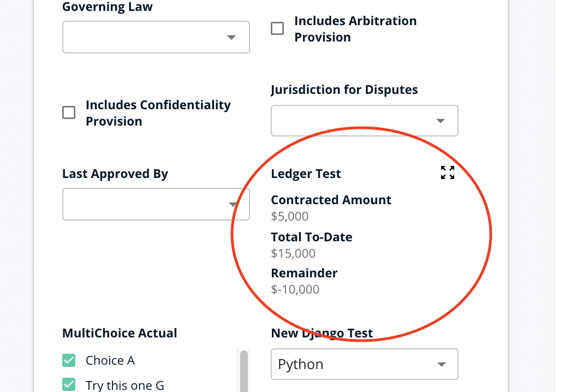The image size is (571, 392).
Task: Click the Contracted Amount label
Action: 331,200
